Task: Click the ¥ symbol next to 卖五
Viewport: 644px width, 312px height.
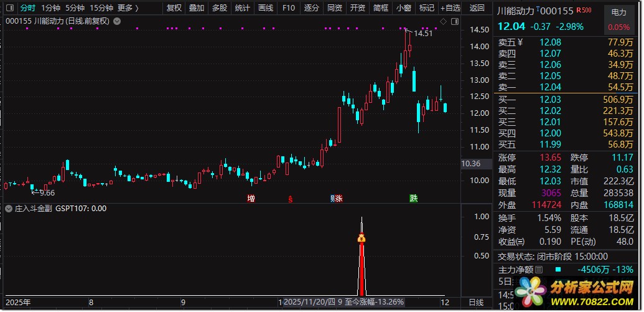Action: [x=520, y=42]
